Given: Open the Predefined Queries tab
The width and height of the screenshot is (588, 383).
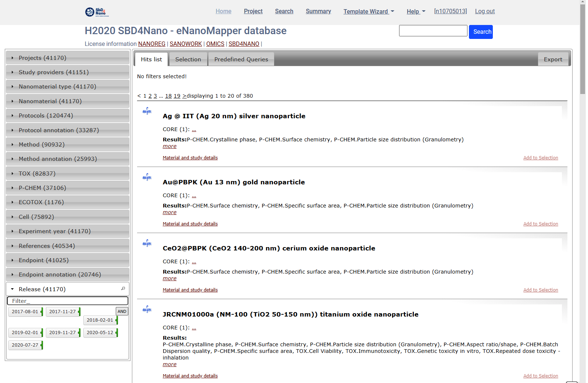Looking at the screenshot, I should pyautogui.click(x=241, y=59).
